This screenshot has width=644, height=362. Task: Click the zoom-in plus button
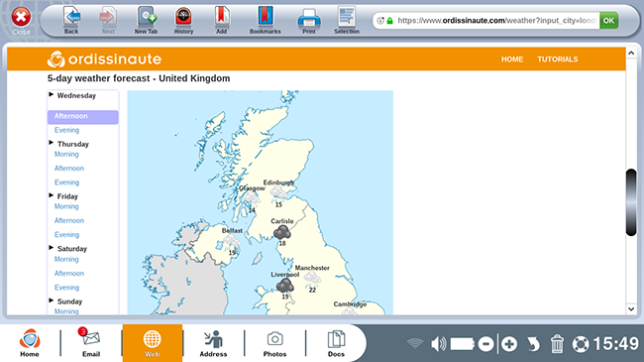tap(509, 344)
